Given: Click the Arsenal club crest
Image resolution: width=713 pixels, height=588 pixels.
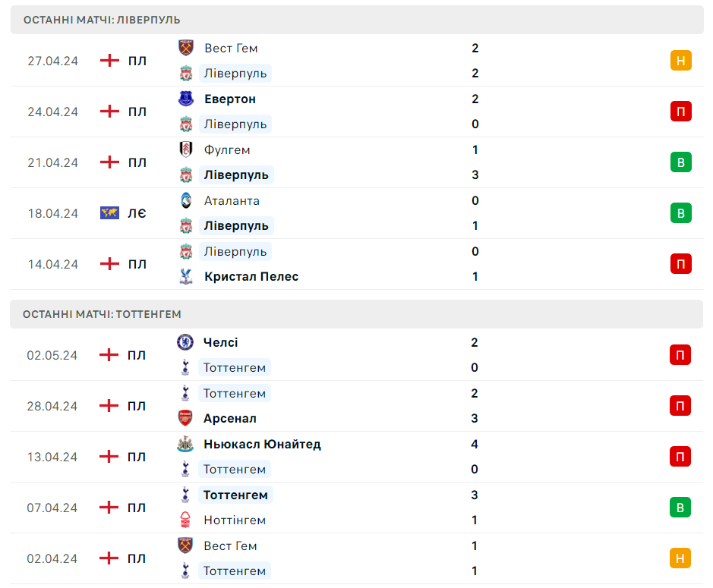Looking at the screenshot, I should [x=185, y=418].
